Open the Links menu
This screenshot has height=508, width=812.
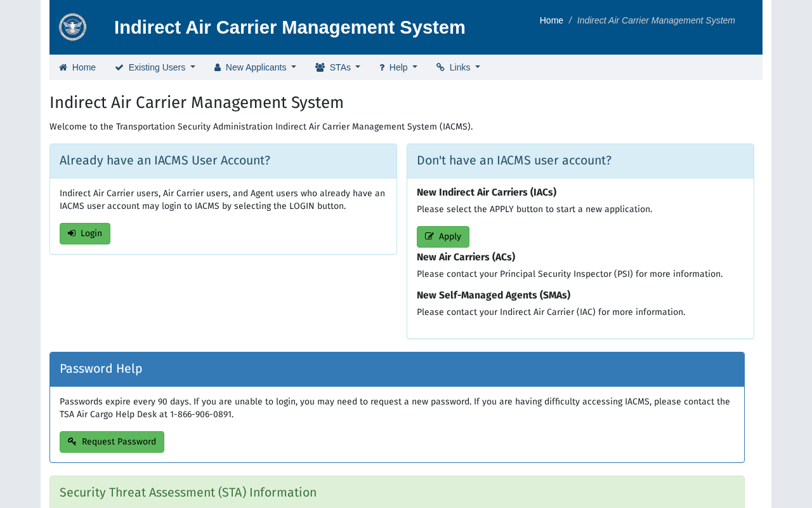458,67
